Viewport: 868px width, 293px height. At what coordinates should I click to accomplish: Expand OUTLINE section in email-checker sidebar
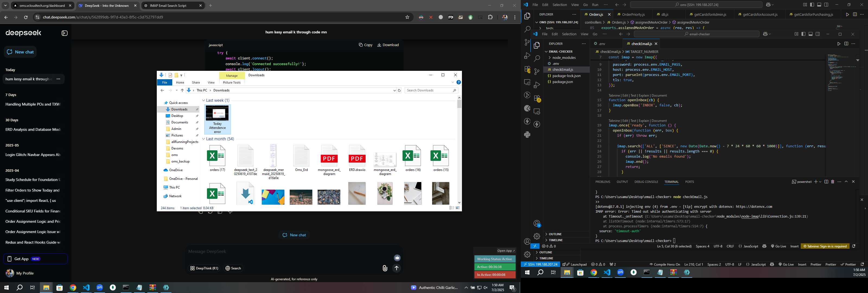click(x=555, y=234)
